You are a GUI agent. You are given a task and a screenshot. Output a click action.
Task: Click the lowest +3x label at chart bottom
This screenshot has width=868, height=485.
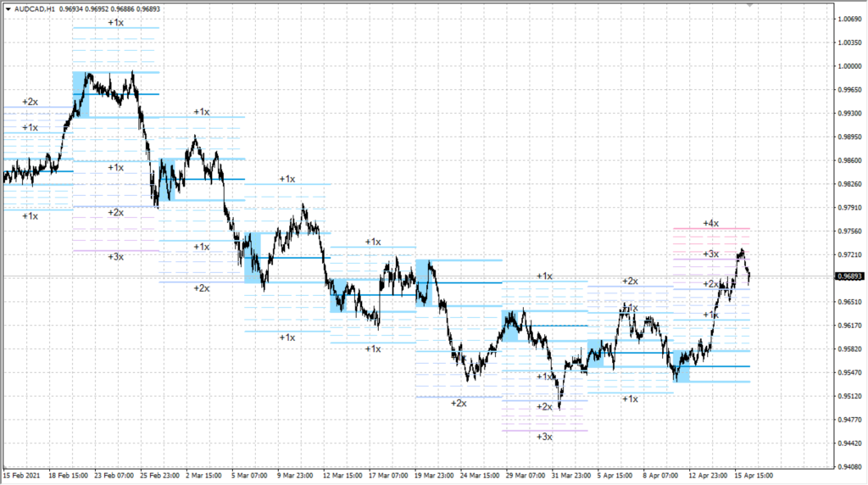click(x=544, y=437)
